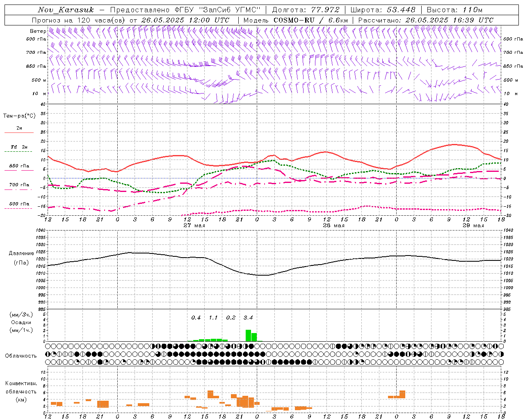This screenshot has width=525, height=420.
Task: Click the '3.4' three-hour precipitation value
Action: tap(248, 317)
